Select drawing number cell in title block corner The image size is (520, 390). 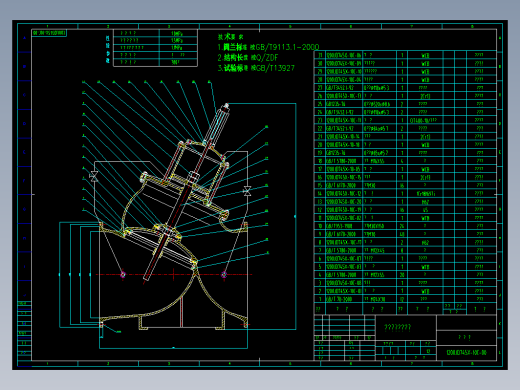point(466,352)
